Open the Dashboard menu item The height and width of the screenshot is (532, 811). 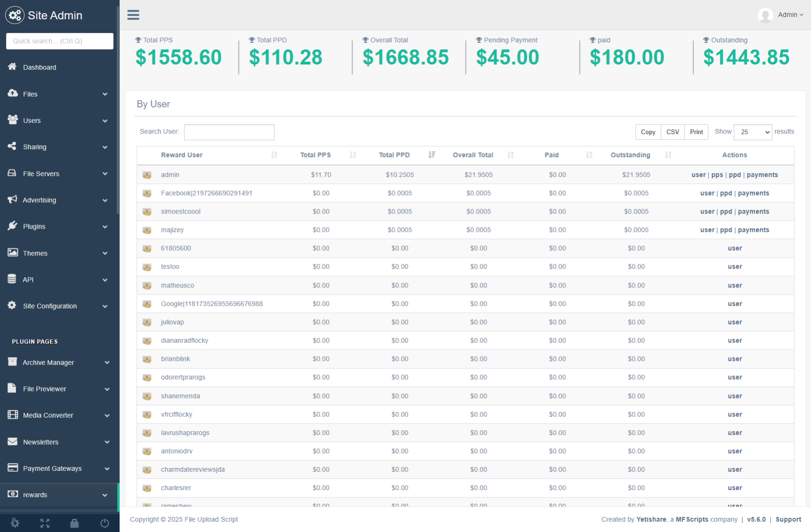pyautogui.click(x=40, y=67)
